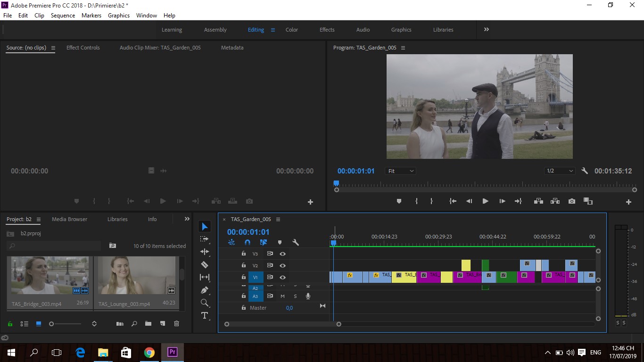Choose the Type tool
The image size is (644, 362).
click(205, 315)
